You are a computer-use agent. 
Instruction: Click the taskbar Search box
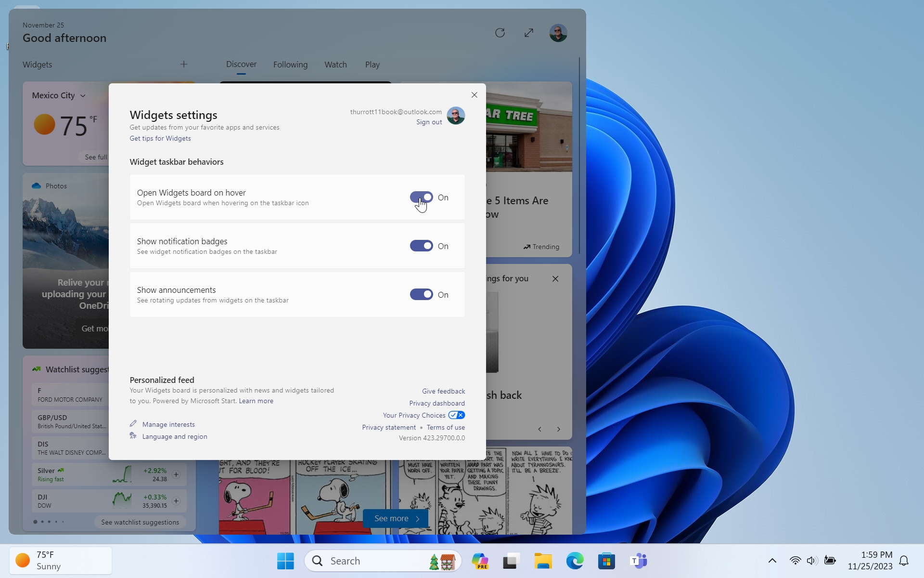coord(366,561)
